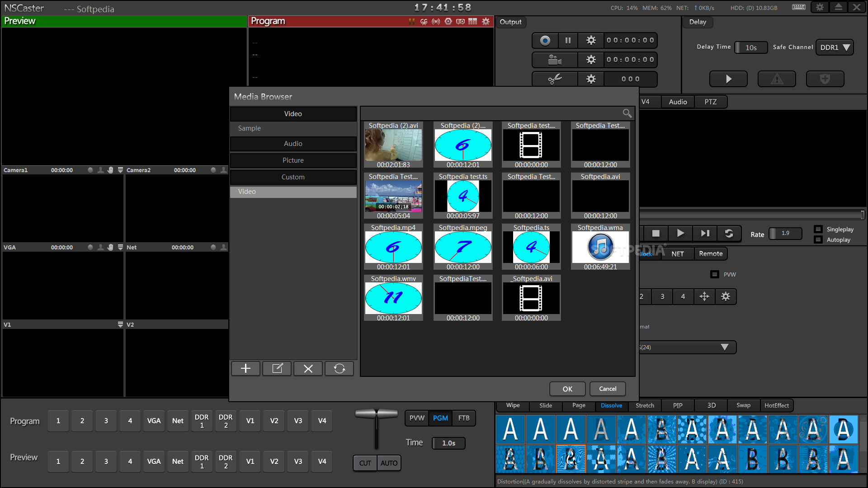Click the edit pencil button in Media Browser
The image size is (868, 488).
click(x=277, y=368)
